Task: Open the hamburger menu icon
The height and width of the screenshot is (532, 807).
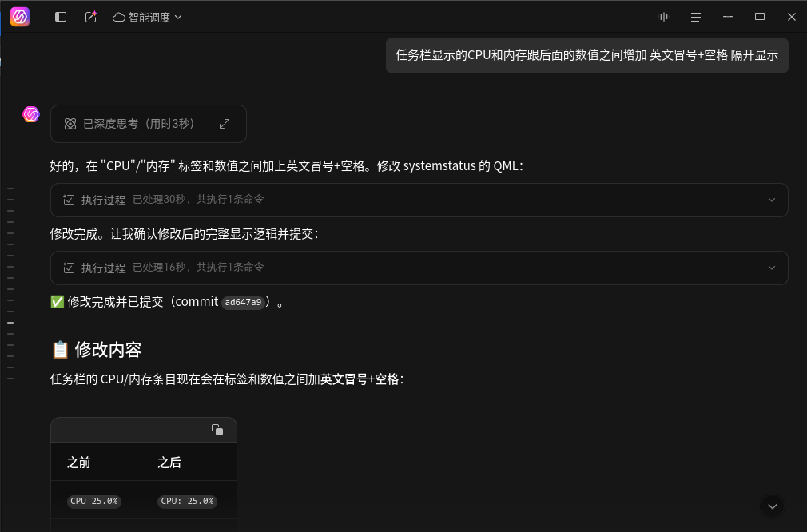Action: [696, 17]
